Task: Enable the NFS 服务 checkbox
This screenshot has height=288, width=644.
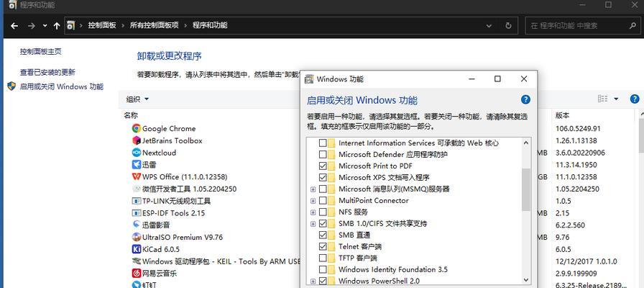Action: click(x=323, y=212)
